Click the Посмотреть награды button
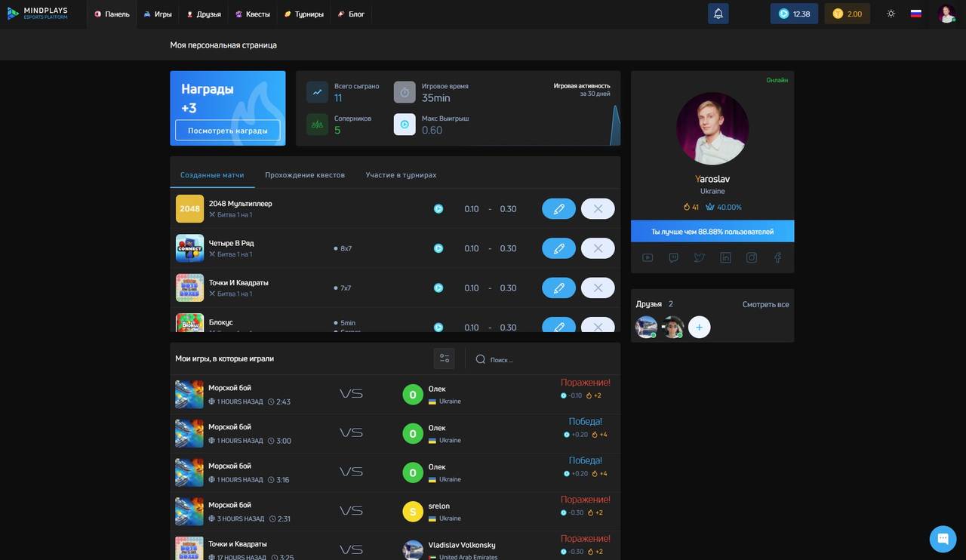 [228, 131]
